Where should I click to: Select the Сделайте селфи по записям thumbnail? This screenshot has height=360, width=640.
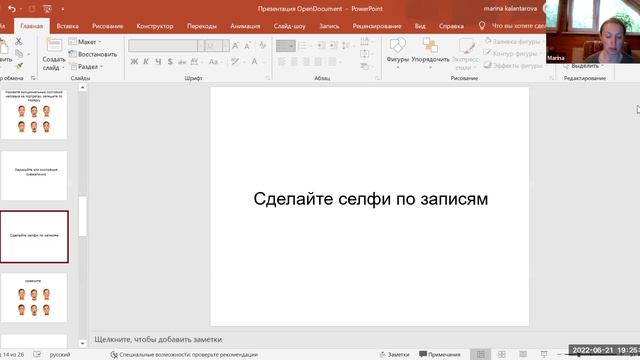pos(34,237)
